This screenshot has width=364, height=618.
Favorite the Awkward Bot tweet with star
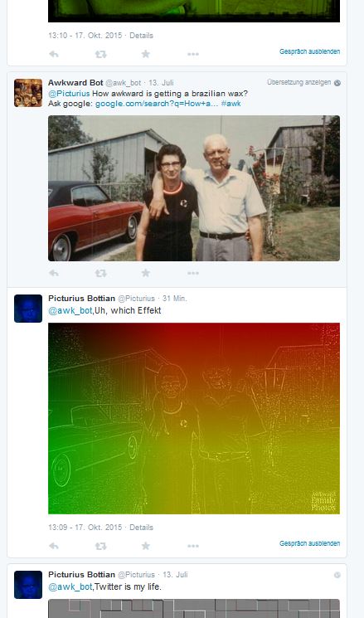click(146, 273)
